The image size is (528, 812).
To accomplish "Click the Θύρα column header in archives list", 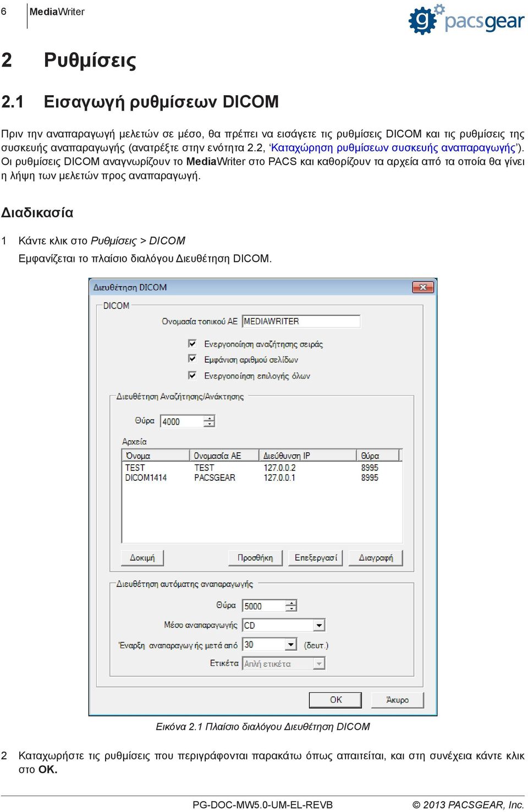I will [x=379, y=456].
